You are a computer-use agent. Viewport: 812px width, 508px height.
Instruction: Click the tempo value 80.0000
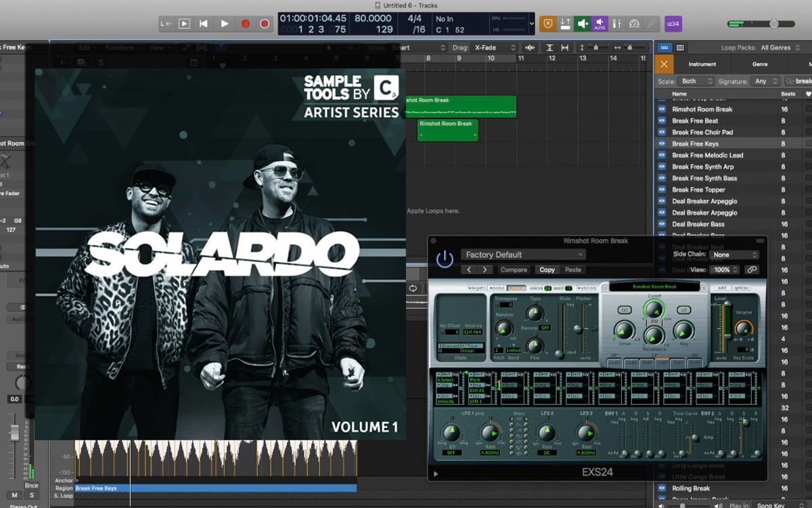373,18
